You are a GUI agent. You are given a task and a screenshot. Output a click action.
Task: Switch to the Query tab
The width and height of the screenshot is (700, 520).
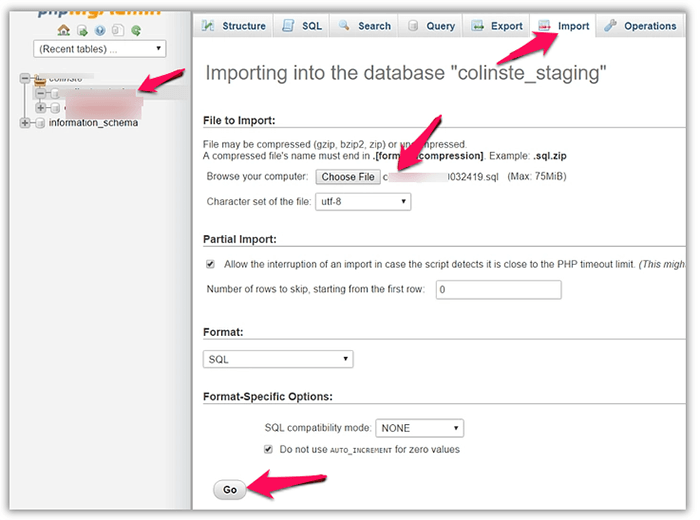click(x=431, y=26)
